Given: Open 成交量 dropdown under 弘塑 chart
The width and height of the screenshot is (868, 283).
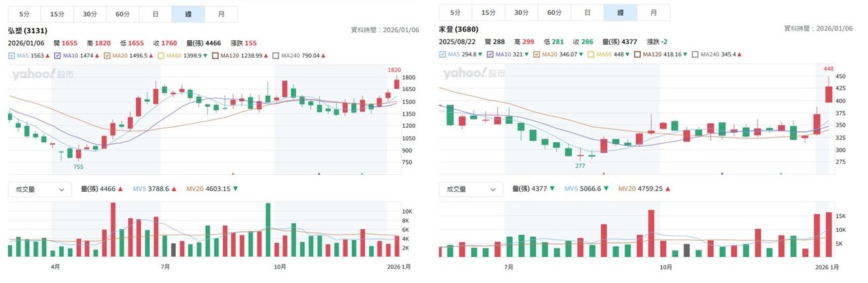Looking at the screenshot, I should tap(39, 190).
